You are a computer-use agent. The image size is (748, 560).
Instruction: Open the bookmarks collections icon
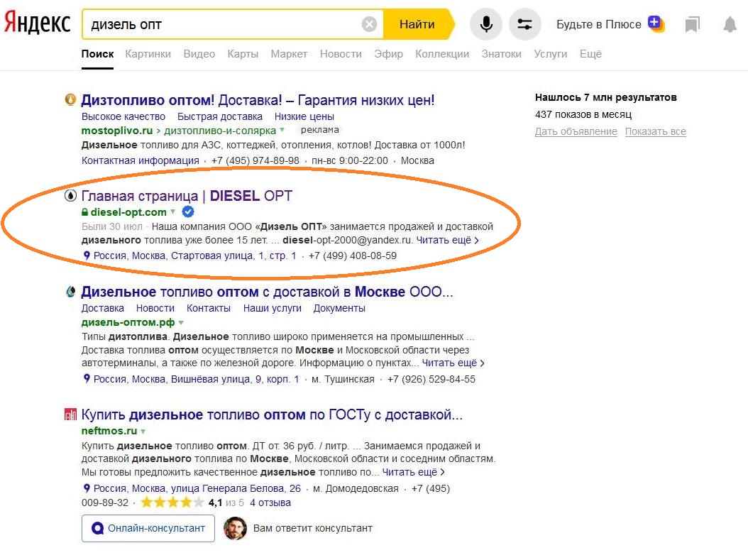coord(692,25)
